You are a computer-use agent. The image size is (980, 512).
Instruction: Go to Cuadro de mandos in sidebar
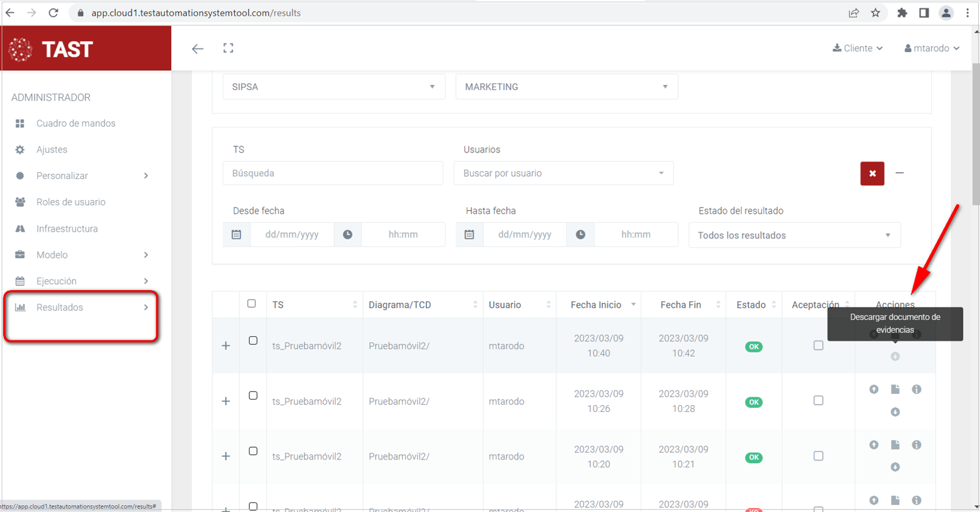(x=75, y=123)
